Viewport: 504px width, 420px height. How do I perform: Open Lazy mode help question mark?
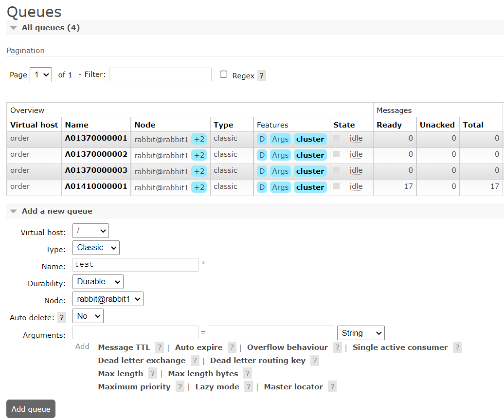(249, 387)
